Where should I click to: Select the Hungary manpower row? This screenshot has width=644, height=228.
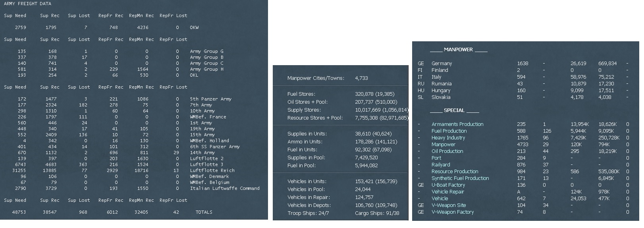441,91
